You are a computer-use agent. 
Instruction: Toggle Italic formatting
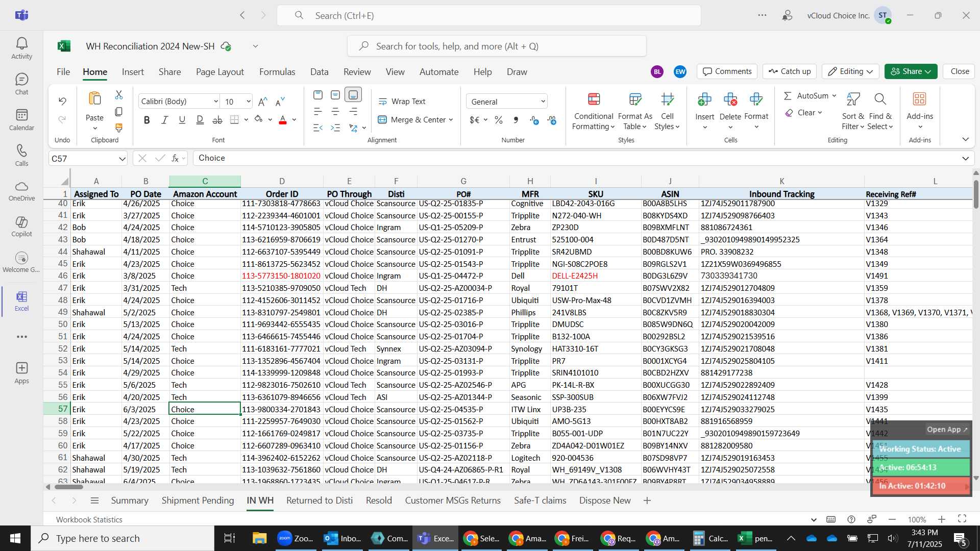pos(164,120)
